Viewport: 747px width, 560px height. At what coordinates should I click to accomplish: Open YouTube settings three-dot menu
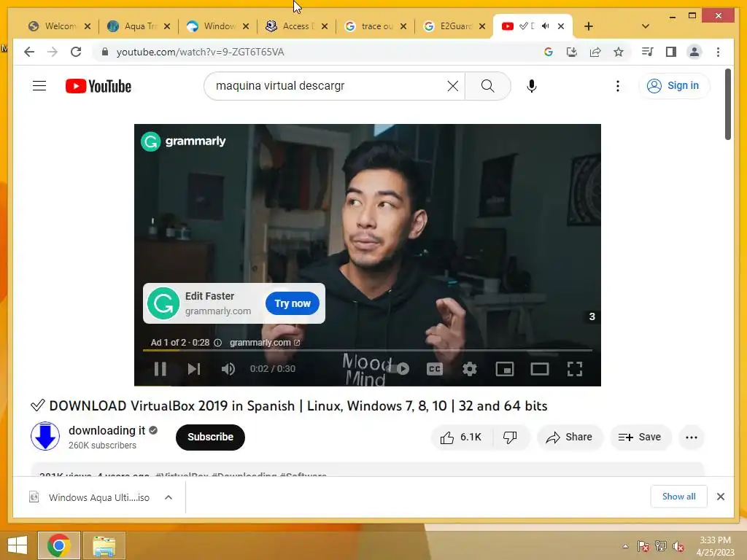(x=617, y=86)
